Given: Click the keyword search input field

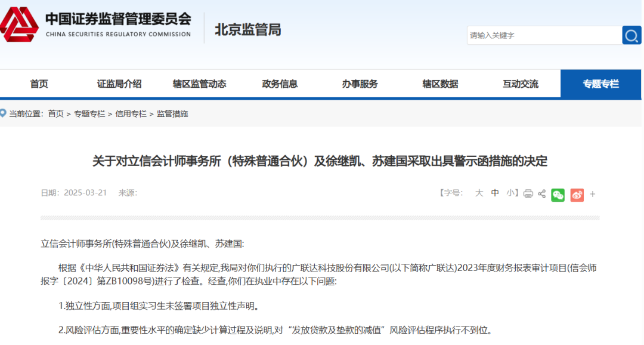Looking at the screenshot, I should (x=543, y=35).
